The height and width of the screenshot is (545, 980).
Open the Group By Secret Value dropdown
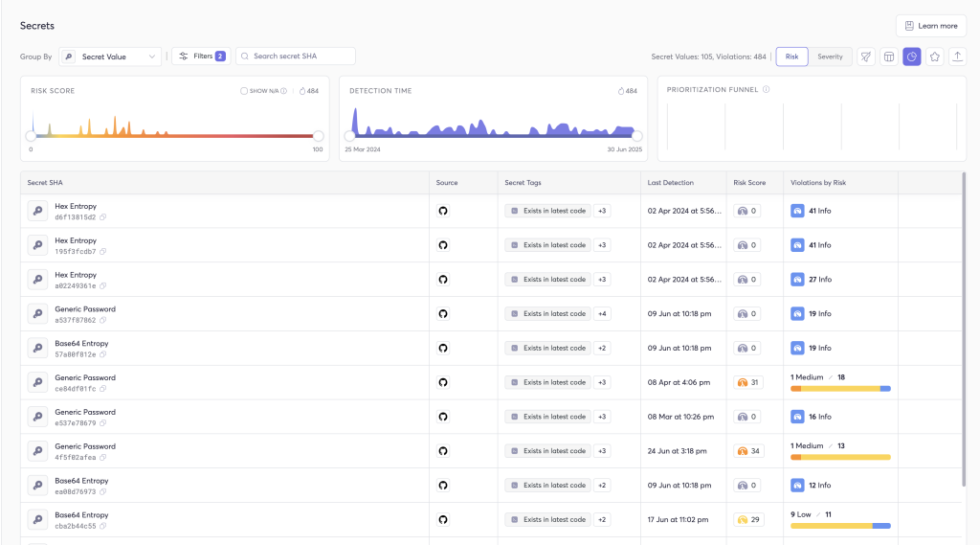(110, 57)
